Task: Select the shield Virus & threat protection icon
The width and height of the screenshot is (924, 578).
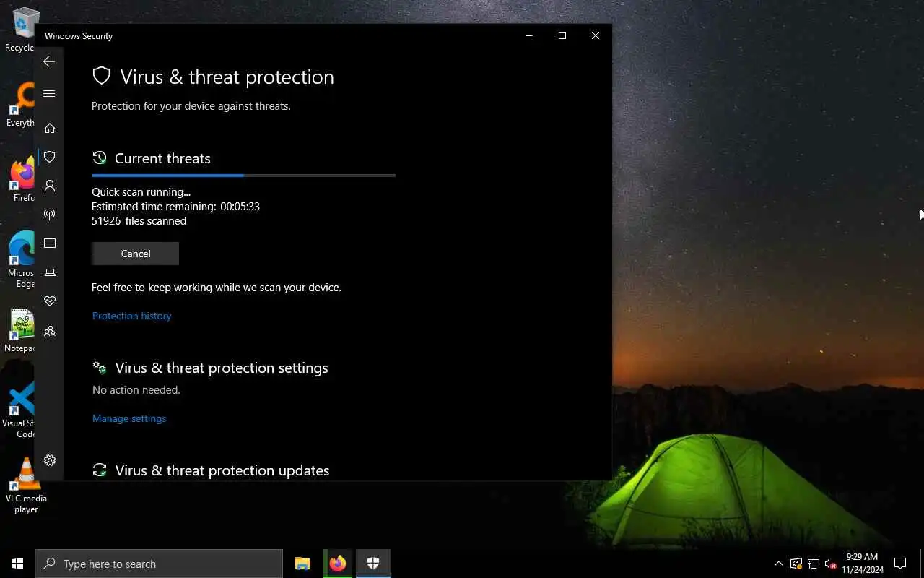Action: click(50, 157)
